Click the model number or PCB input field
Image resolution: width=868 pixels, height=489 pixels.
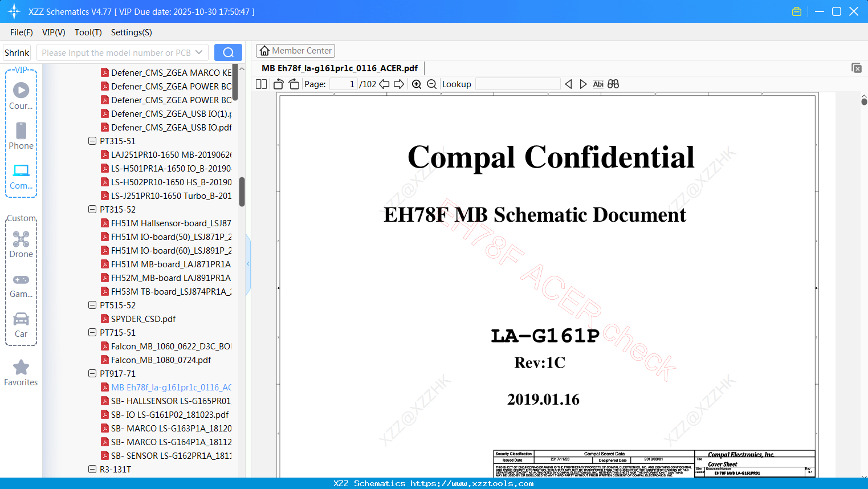click(x=116, y=52)
